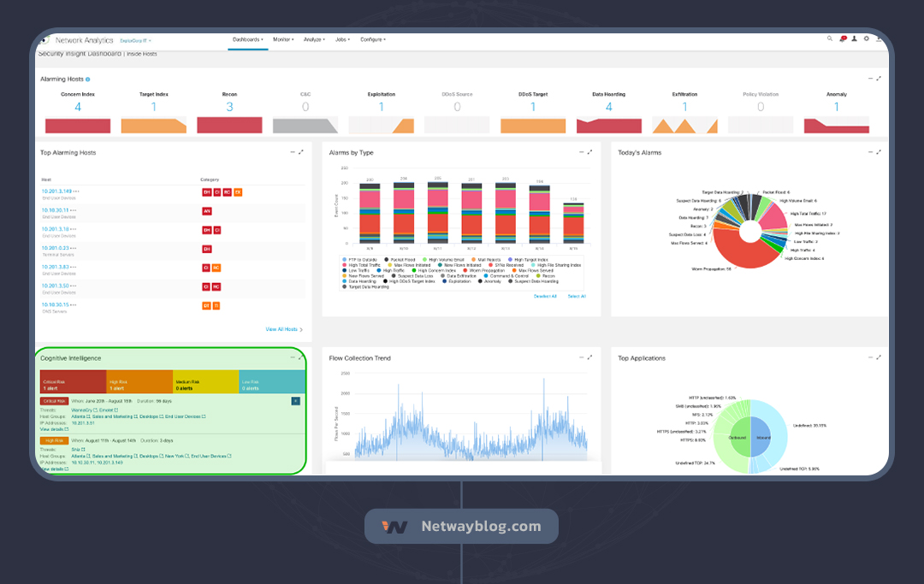The image size is (924, 584).
Task: Collapse the Top Applications panel
Action: pyautogui.click(x=870, y=357)
